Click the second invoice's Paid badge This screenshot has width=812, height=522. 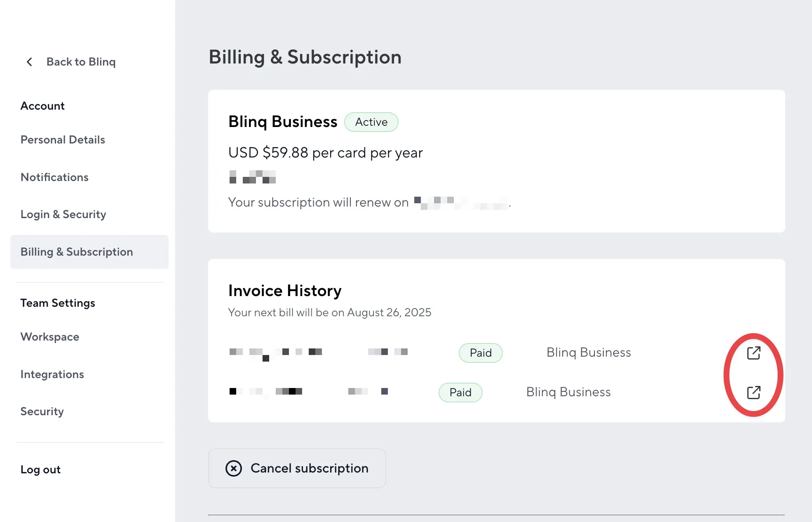[x=460, y=393]
